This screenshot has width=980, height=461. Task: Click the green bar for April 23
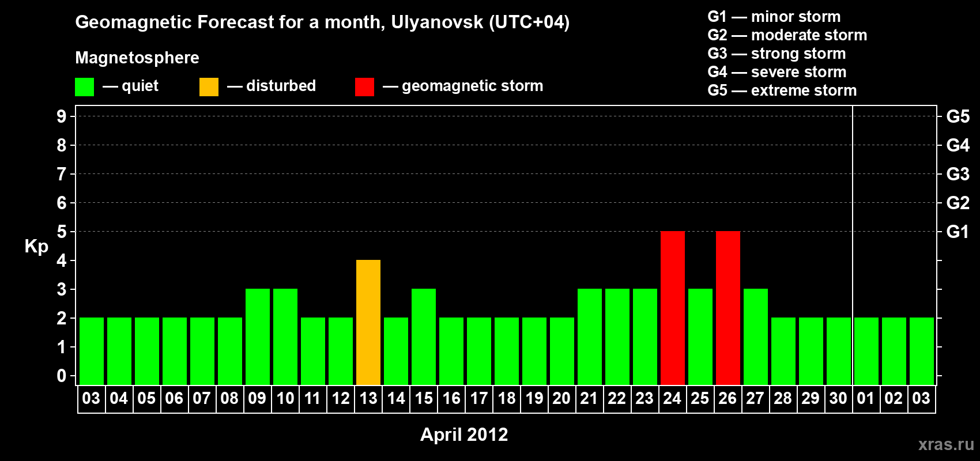pos(645,337)
